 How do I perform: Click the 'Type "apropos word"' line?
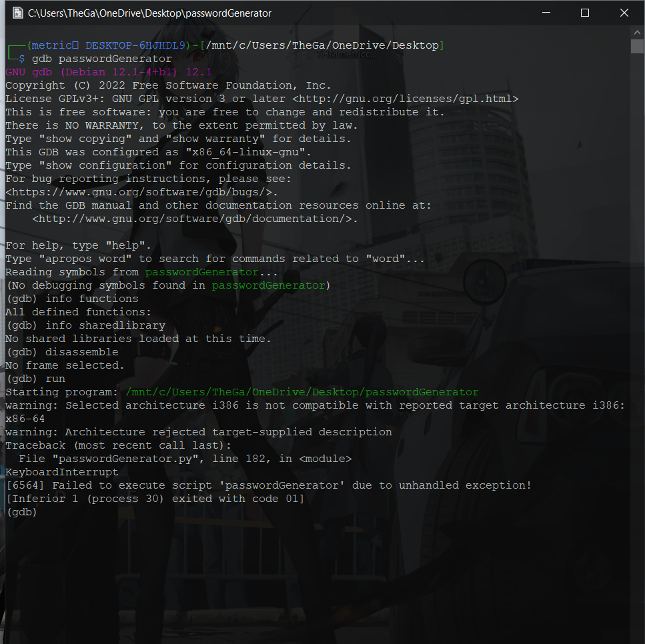pos(215,259)
